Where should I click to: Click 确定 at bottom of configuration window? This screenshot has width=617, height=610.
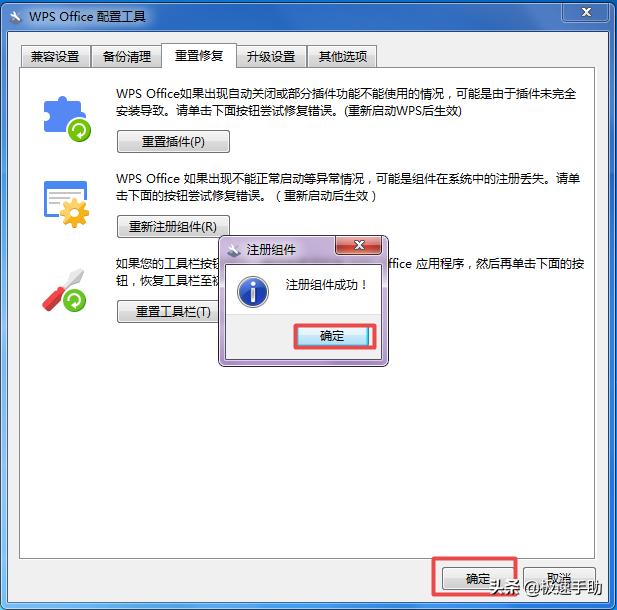pos(477,579)
